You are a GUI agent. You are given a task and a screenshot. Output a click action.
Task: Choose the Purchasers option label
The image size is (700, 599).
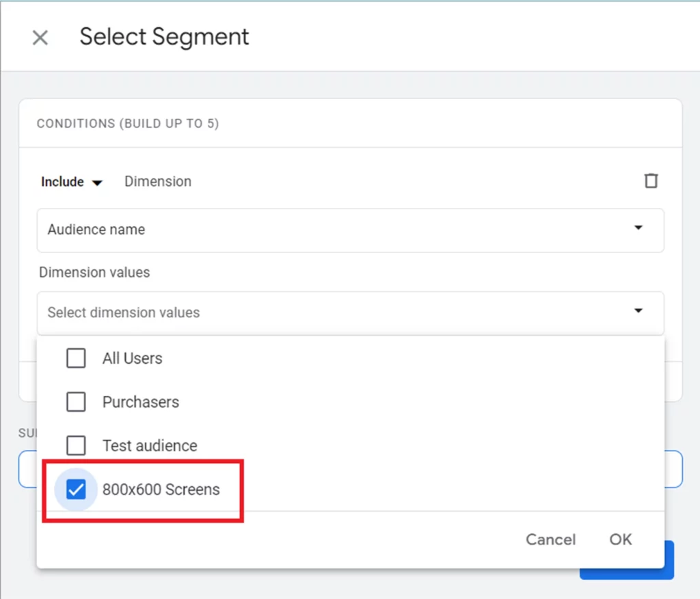click(x=140, y=402)
